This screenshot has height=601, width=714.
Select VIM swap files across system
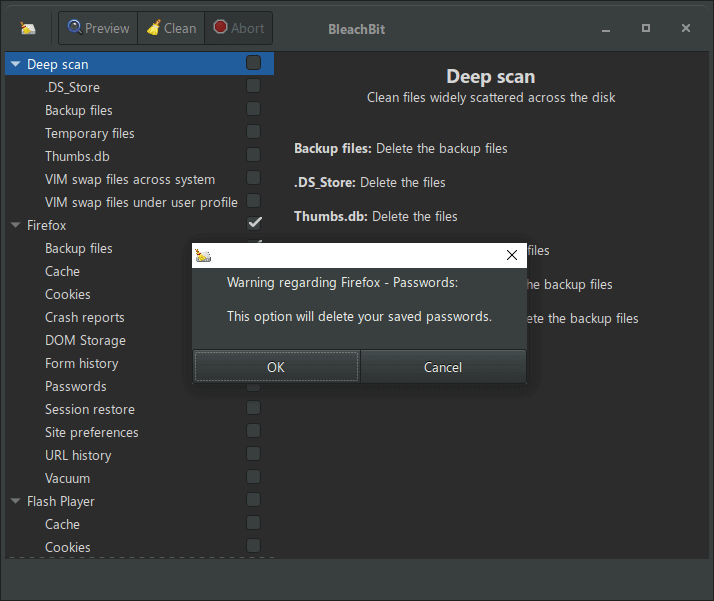[130, 179]
